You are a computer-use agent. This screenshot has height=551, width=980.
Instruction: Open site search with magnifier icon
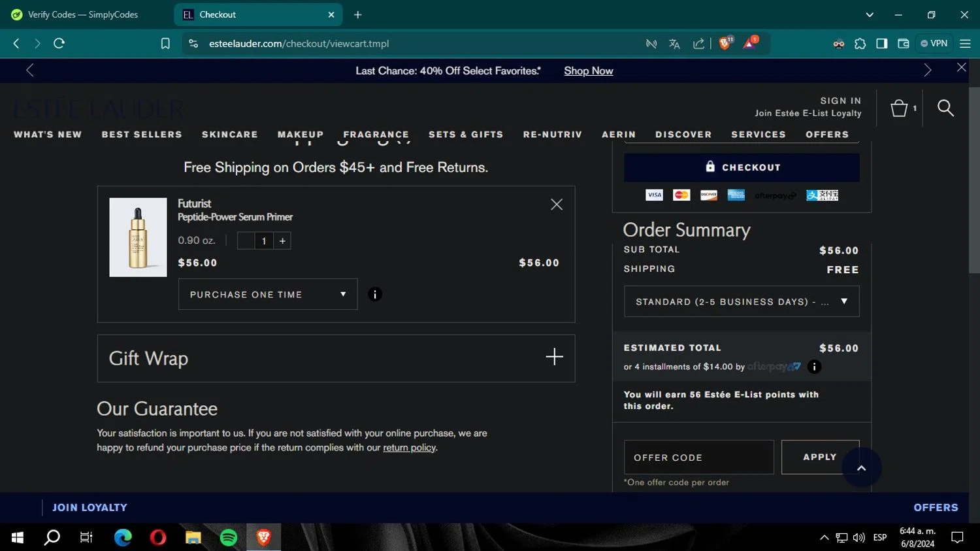pyautogui.click(x=945, y=108)
